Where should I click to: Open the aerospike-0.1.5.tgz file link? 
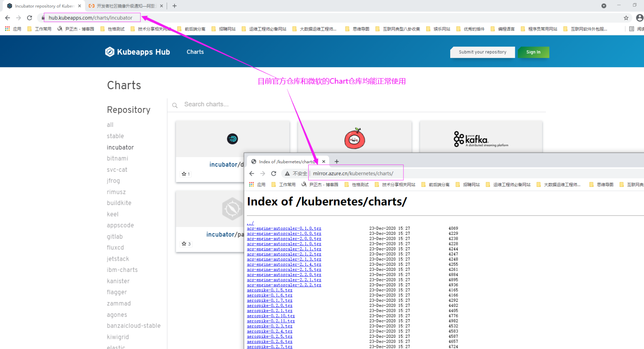tap(270, 290)
